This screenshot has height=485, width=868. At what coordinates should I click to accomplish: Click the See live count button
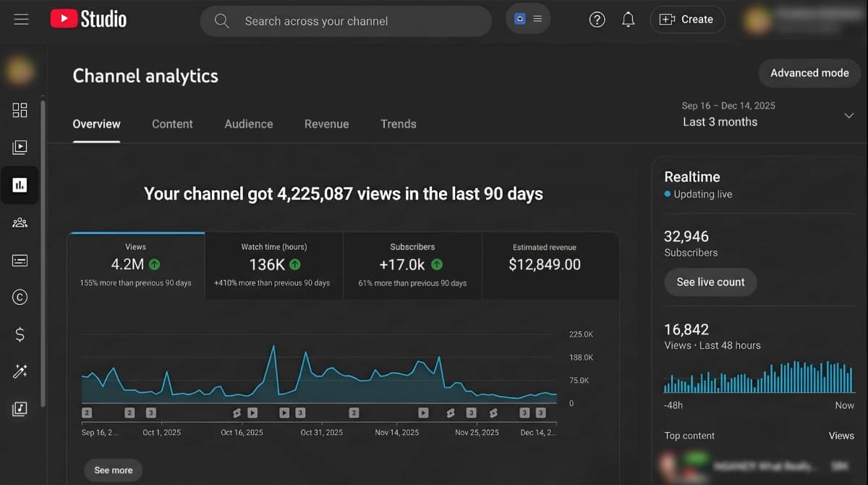(x=710, y=282)
